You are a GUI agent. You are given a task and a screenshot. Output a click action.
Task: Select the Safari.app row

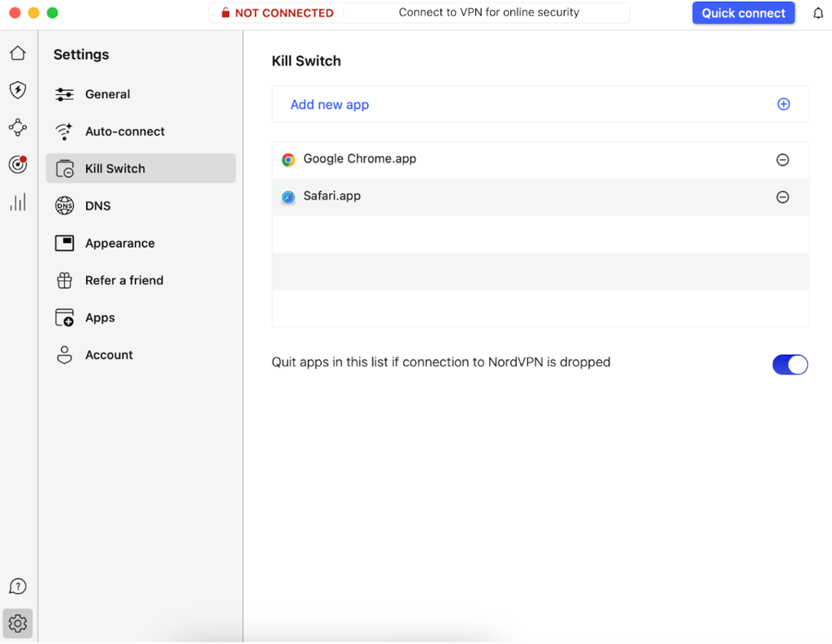tap(540, 197)
